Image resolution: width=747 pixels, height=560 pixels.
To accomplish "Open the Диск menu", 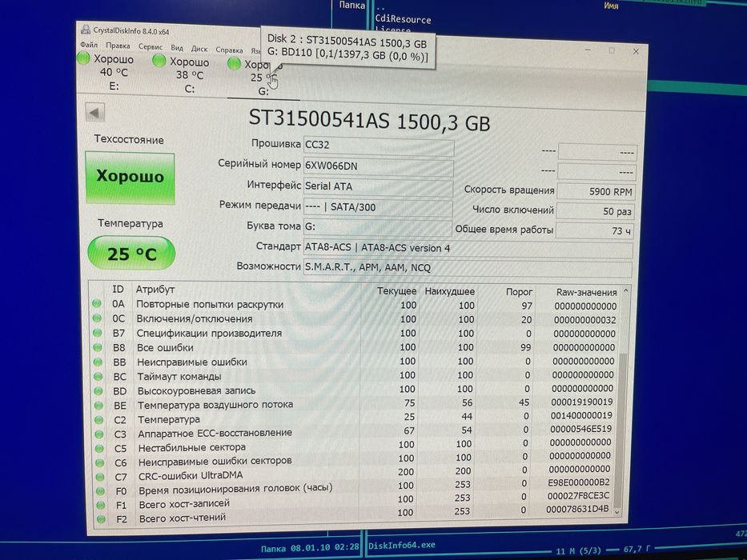I will tap(199, 49).
